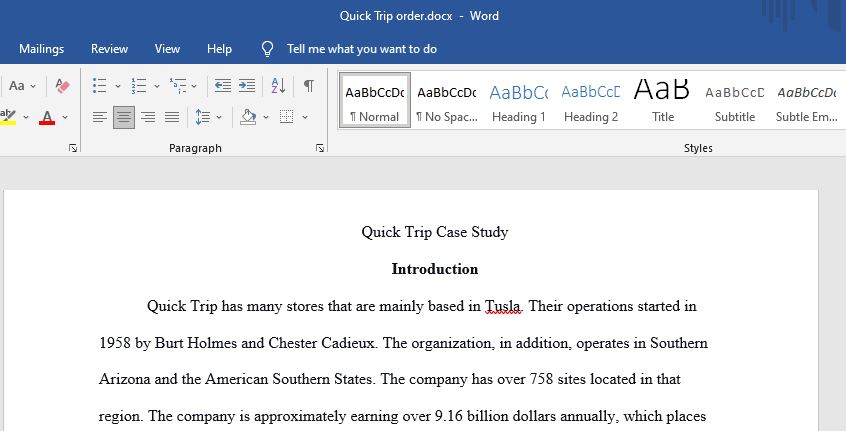Open line and paragraph spacing options
The width and height of the screenshot is (846, 431).
(x=203, y=117)
